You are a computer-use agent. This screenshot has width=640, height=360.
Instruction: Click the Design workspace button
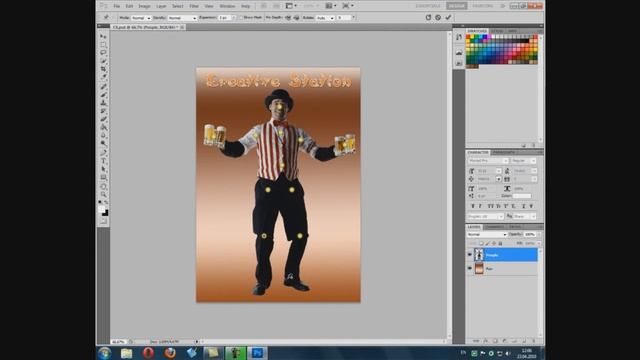(x=456, y=6)
